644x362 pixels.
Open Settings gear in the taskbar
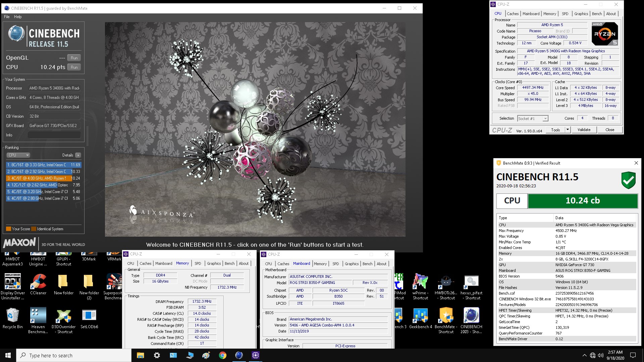click(x=157, y=355)
